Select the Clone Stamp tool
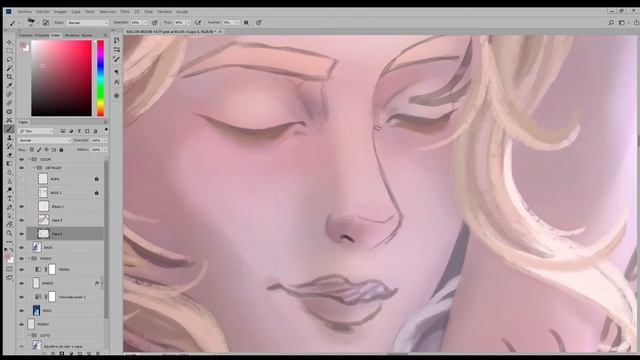 point(9,138)
